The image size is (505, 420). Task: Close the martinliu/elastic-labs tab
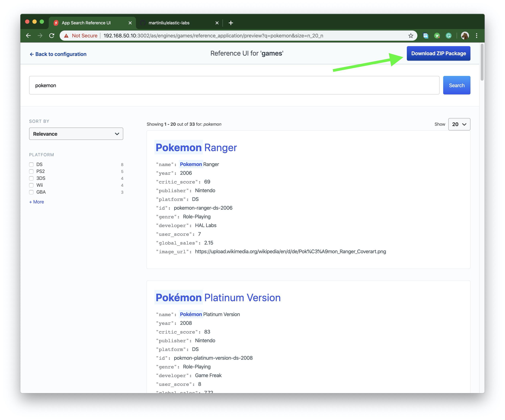coord(217,23)
